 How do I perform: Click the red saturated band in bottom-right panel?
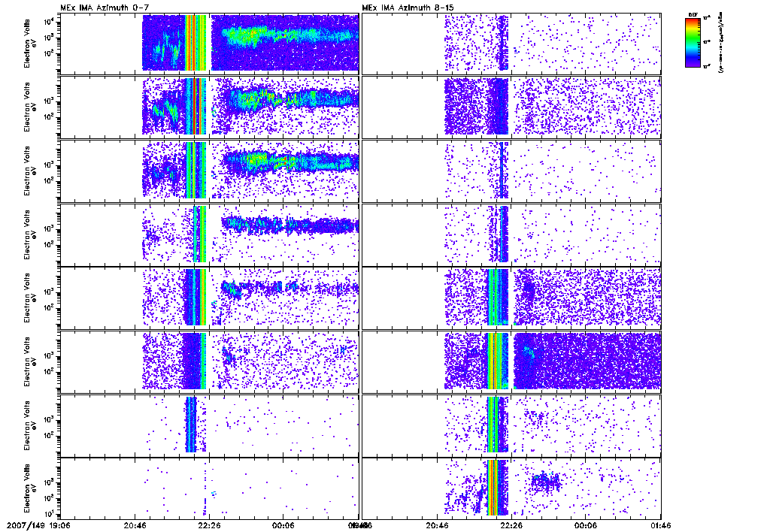(x=491, y=488)
